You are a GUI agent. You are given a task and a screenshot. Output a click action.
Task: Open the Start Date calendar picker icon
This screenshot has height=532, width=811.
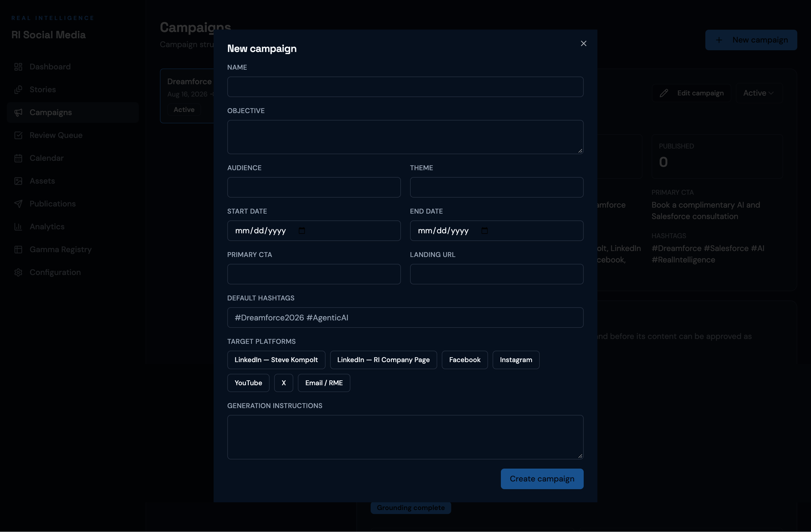[x=302, y=231]
